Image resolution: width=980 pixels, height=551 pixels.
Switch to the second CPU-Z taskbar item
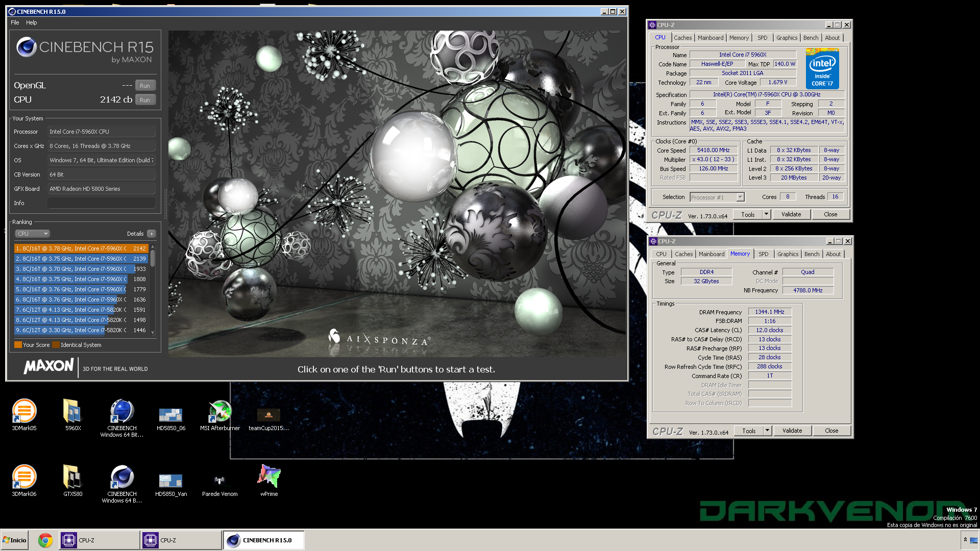coord(181,540)
